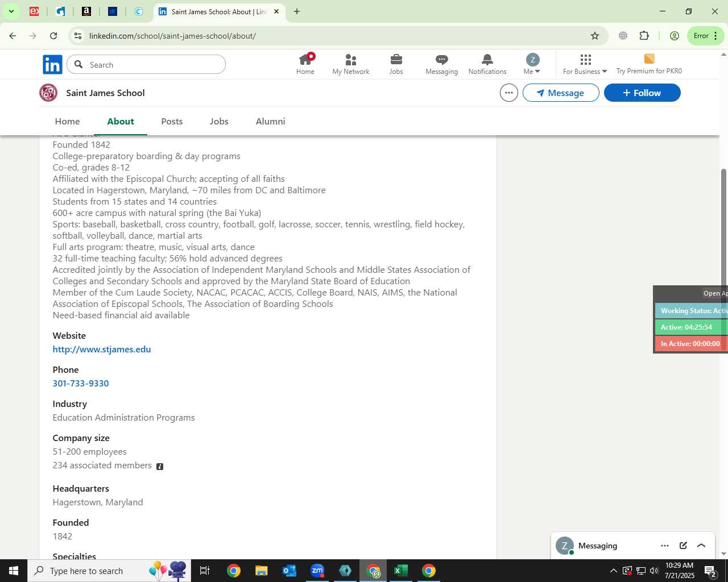The image size is (728, 582).
Task: Click the browser back arrow
Action: pyautogui.click(x=13, y=36)
